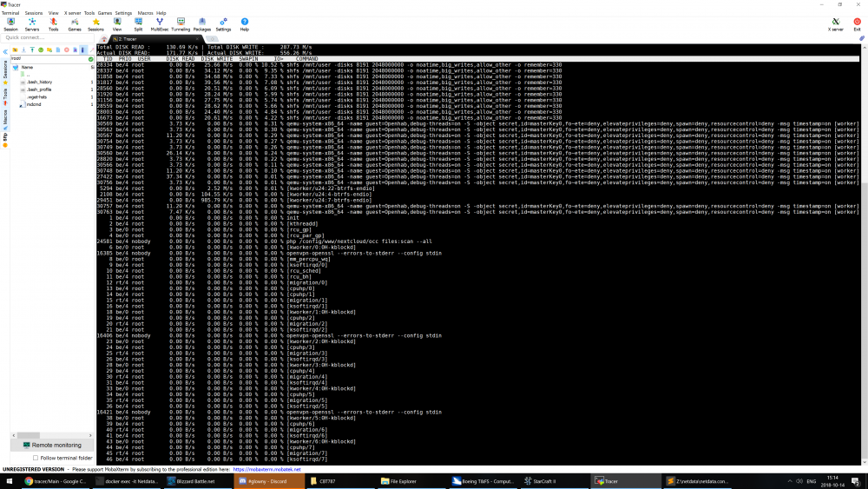The image size is (868, 489).
Task: Open the Macros menu
Action: pyautogui.click(x=145, y=13)
